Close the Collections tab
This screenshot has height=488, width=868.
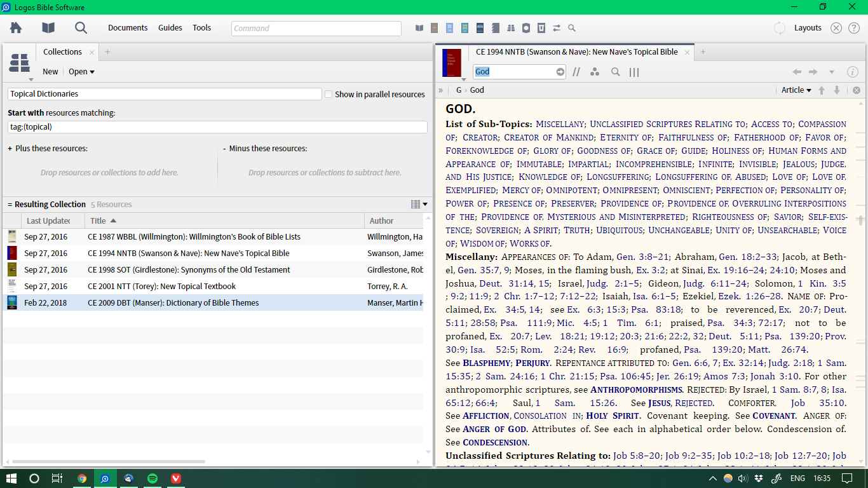coord(92,53)
